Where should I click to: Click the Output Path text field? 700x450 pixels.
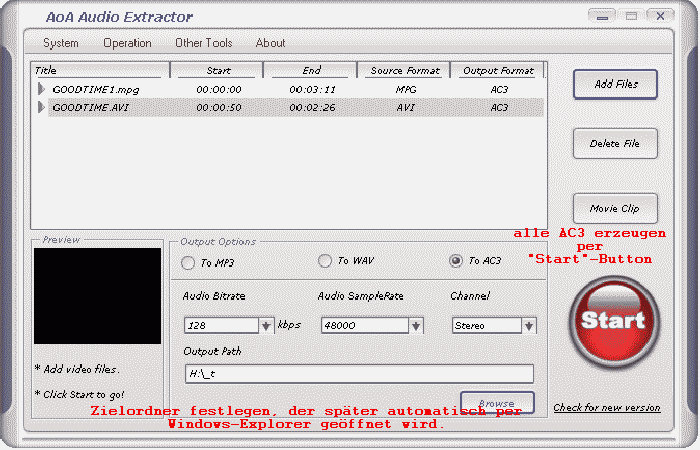click(358, 374)
